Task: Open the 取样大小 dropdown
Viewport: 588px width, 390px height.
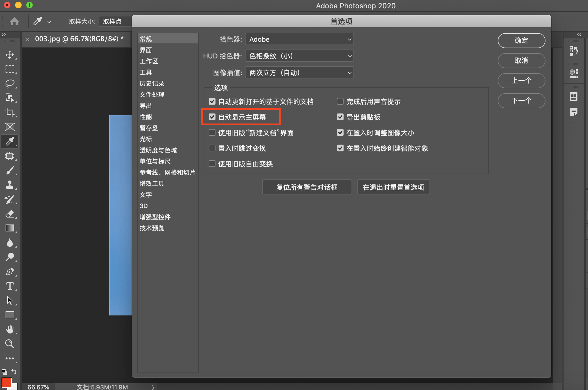Action: [x=115, y=21]
